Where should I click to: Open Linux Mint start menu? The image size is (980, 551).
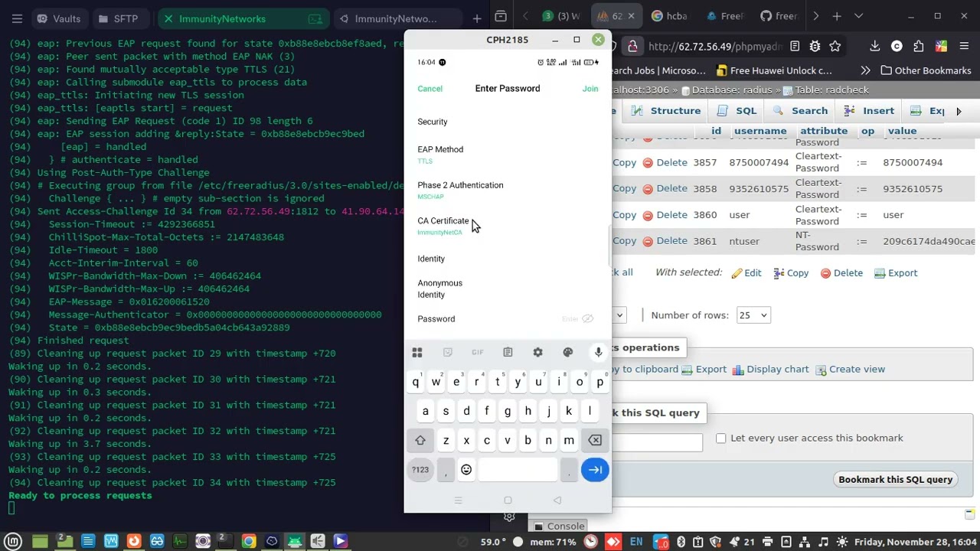[x=14, y=542]
